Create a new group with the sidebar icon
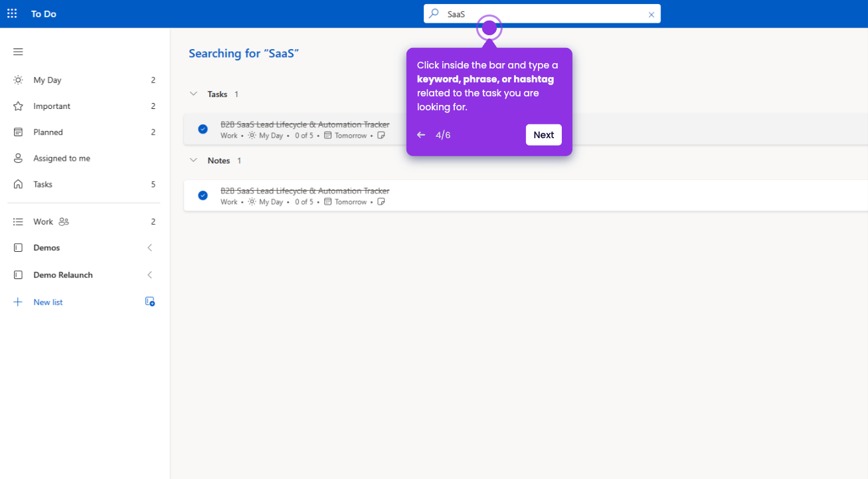This screenshot has height=479, width=868. pos(150,302)
